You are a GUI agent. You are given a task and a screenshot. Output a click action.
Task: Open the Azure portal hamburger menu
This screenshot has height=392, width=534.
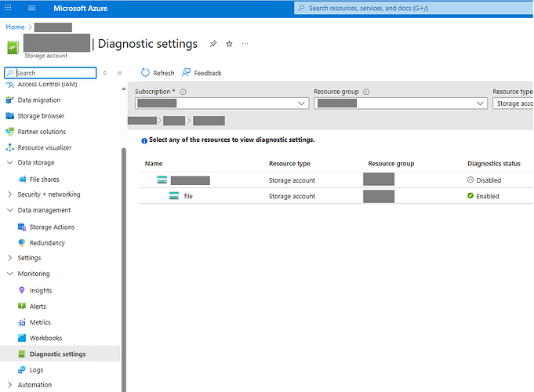[31, 8]
